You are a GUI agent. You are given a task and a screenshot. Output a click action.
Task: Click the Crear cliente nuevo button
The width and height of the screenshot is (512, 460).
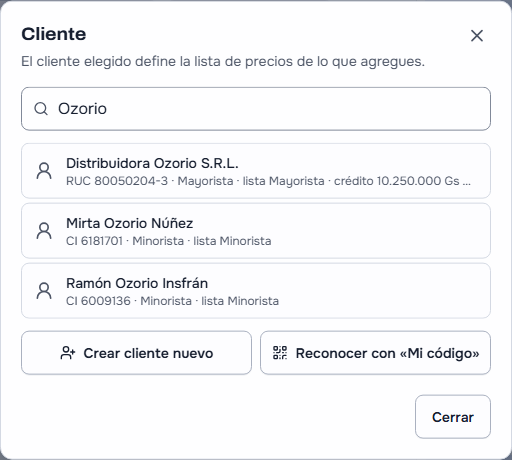(x=136, y=353)
